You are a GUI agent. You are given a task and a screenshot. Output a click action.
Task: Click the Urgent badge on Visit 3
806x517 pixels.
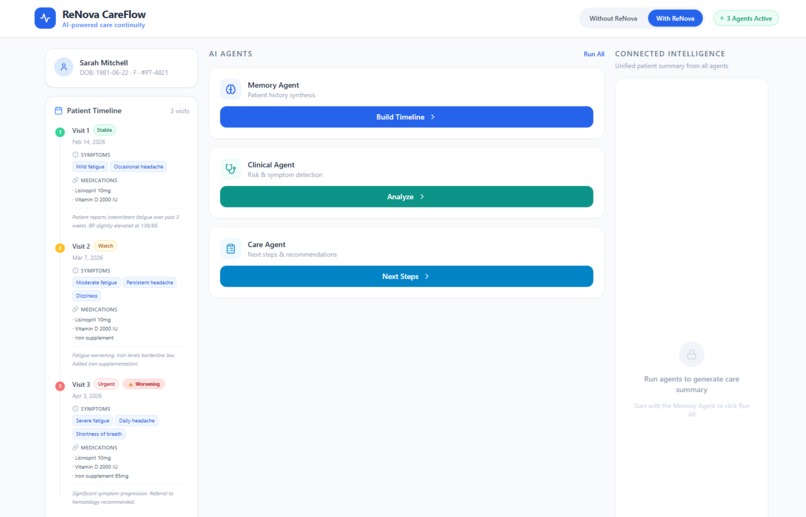point(106,384)
